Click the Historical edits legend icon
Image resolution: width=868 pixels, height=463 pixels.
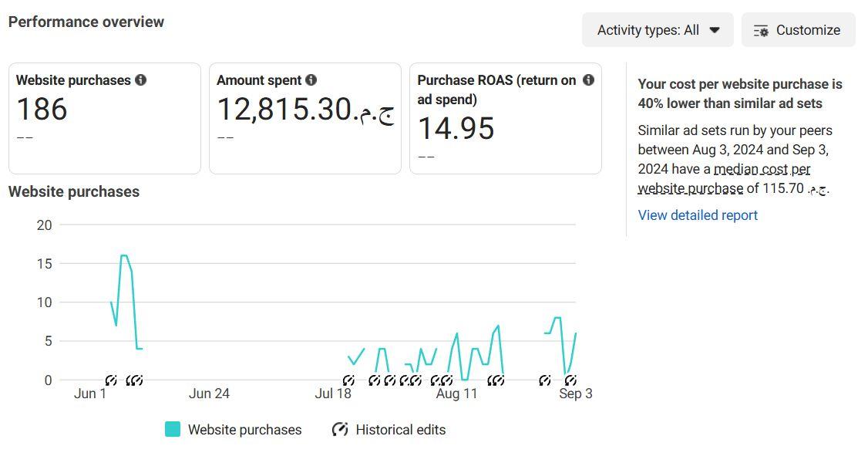pyautogui.click(x=340, y=430)
